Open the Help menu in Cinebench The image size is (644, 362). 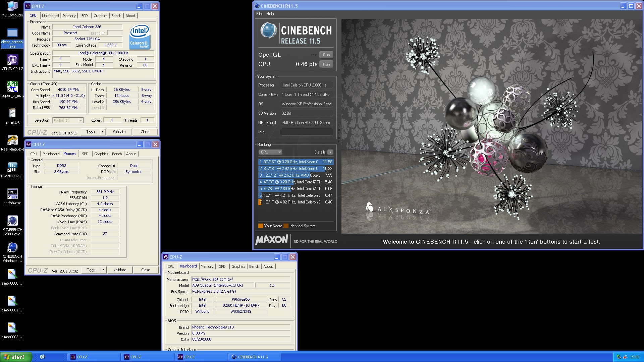coord(270,14)
